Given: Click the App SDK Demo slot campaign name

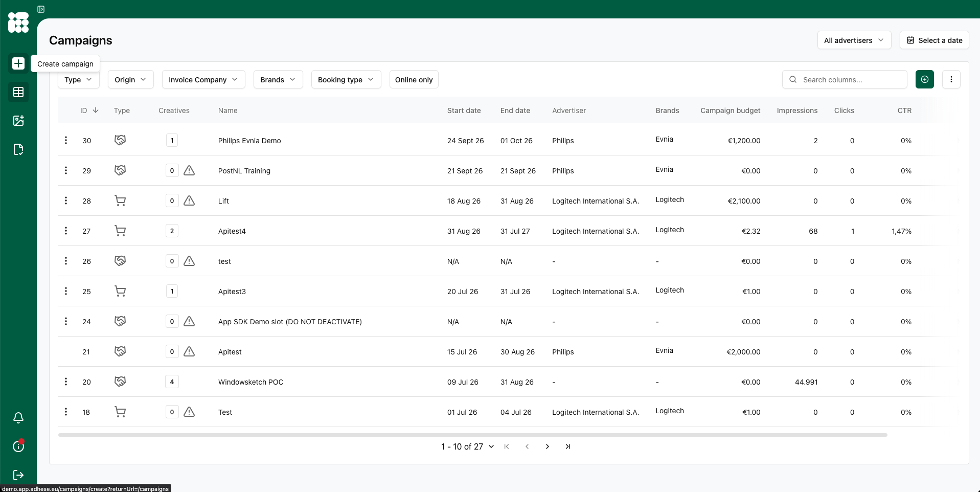Looking at the screenshot, I should [x=290, y=322].
